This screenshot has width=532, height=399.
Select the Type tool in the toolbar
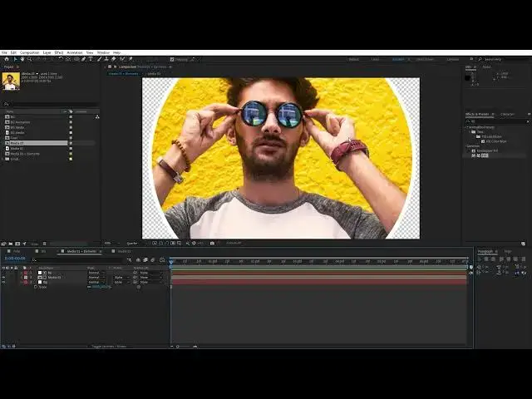(91, 59)
